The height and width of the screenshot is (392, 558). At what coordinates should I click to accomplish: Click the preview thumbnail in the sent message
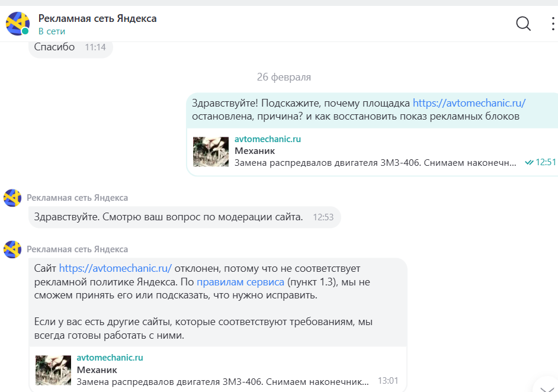(211, 152)
